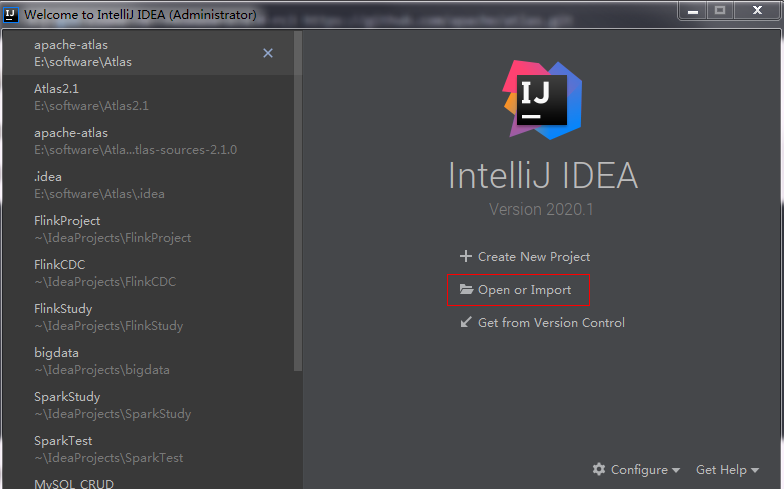Click the Version 2020.1 text
The image size is (784, 489).
(x=541, y=209)
